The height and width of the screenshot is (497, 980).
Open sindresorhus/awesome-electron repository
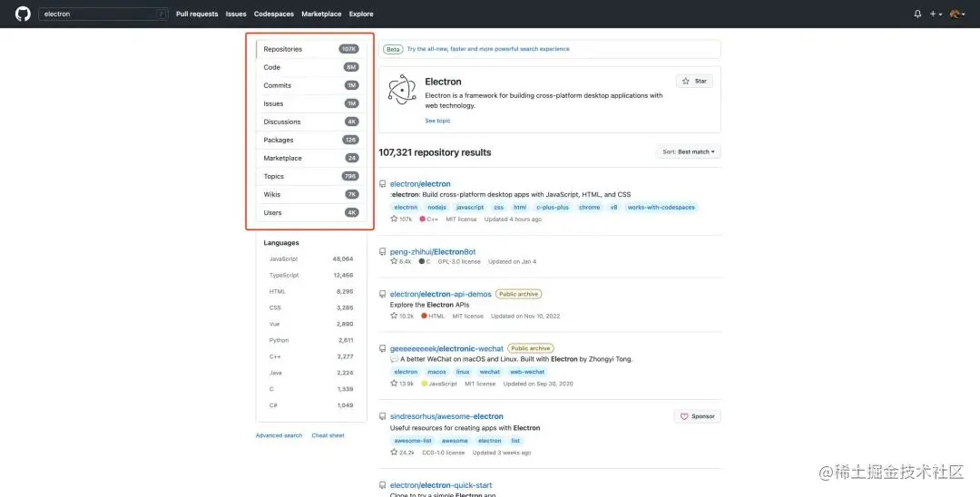[446, 416]
